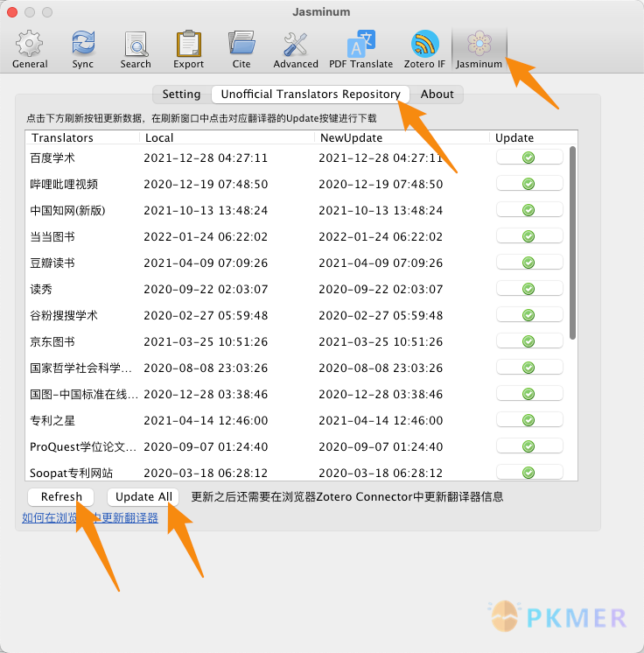Open the General preferences pane
The width and height of the screenshot is (644, 653).
tap(30, 49)
